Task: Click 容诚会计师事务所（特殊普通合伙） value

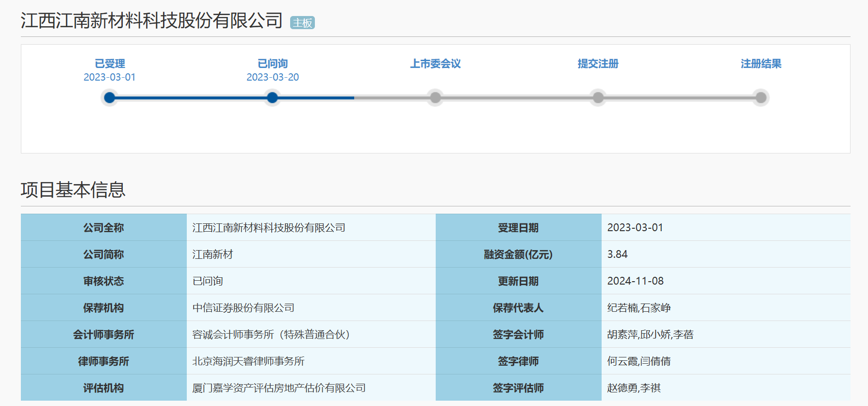Action: pos(272,334)
